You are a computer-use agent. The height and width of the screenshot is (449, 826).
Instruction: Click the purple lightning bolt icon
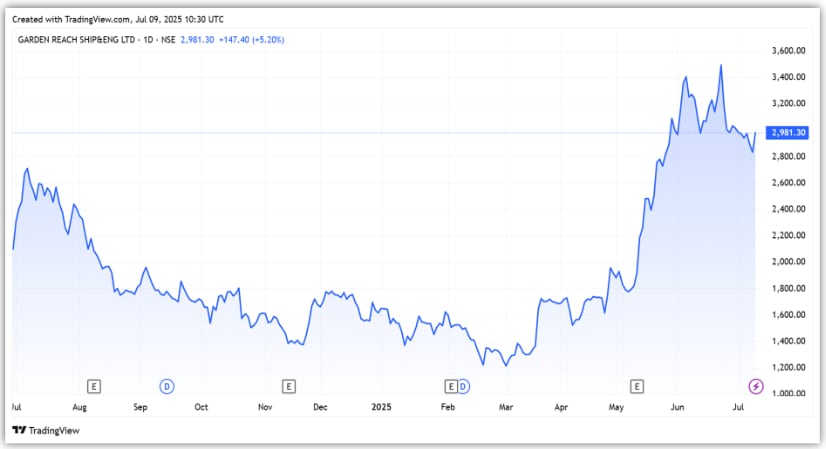[756, 385]
